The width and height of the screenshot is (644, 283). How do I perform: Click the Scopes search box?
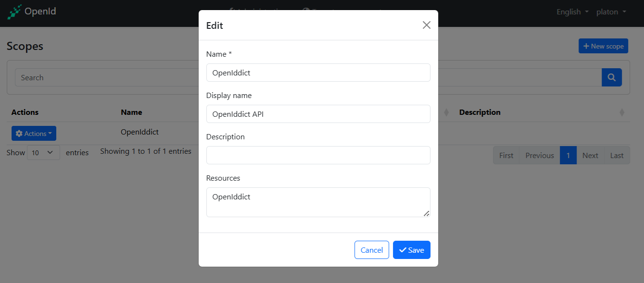(x=106, y=77)
